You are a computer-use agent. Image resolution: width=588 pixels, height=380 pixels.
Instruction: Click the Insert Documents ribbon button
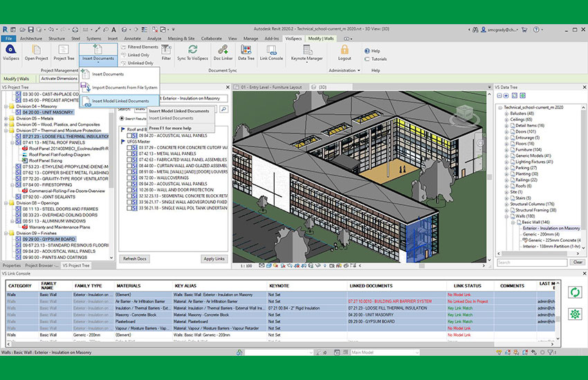tap(98, 52)
